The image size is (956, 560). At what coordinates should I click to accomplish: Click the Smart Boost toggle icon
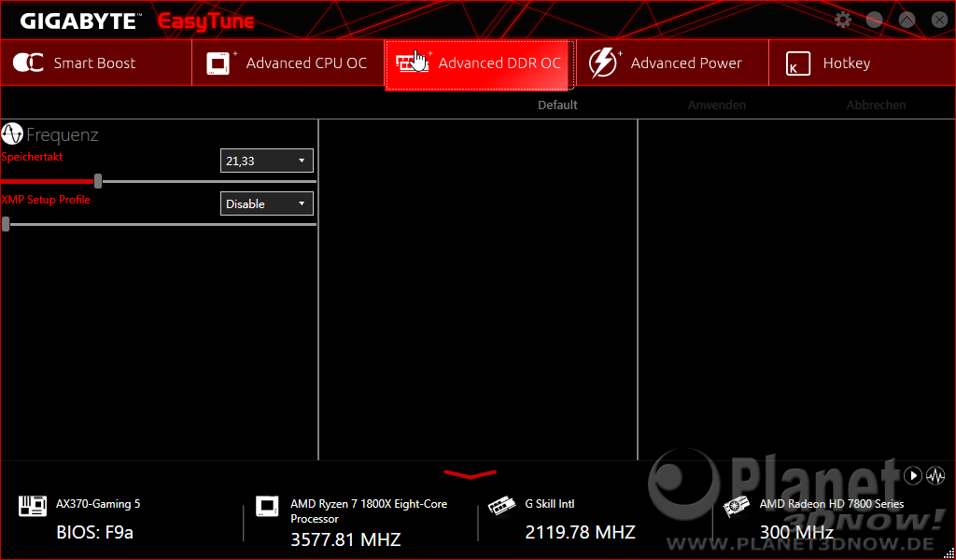28,63
